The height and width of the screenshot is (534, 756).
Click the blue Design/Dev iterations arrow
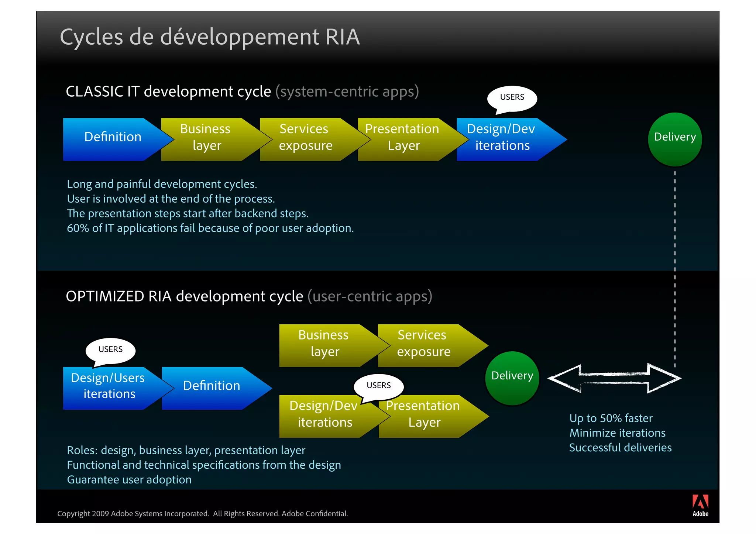click(x=502, y=139)
